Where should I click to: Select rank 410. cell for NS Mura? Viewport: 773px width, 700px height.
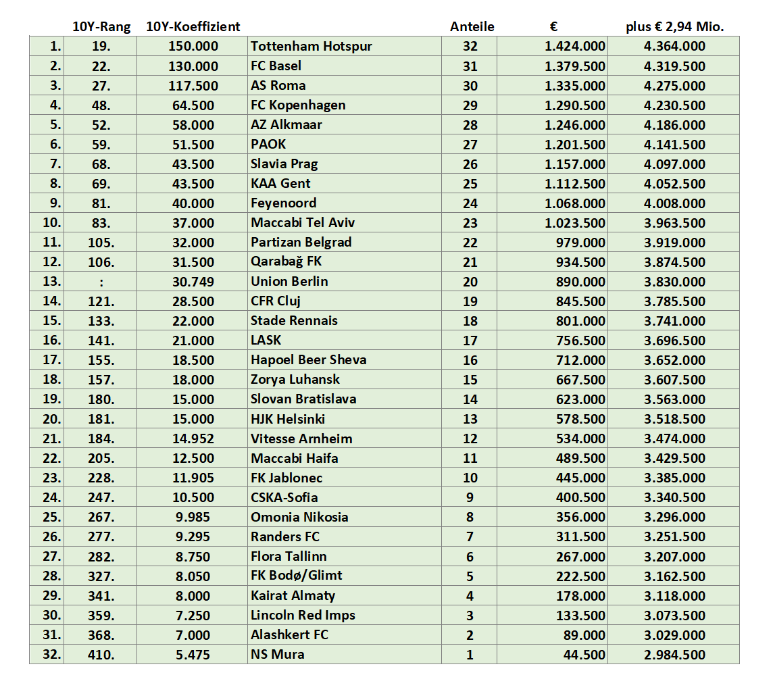[x=101, y=654]
